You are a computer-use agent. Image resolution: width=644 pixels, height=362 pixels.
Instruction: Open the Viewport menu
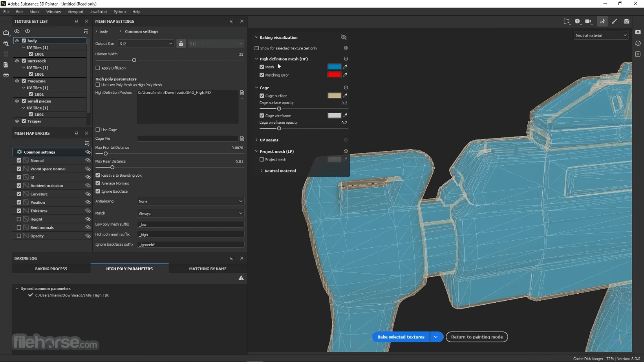pos(75,12)
